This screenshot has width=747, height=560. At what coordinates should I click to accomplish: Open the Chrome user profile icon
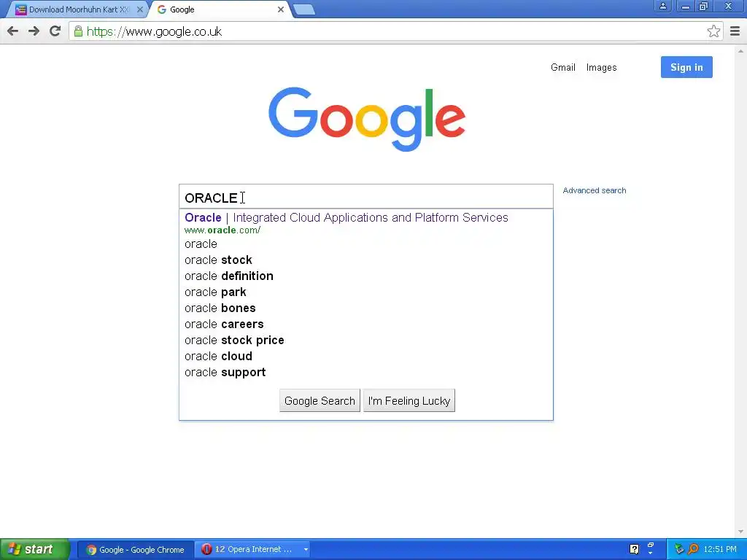[662, 6]
